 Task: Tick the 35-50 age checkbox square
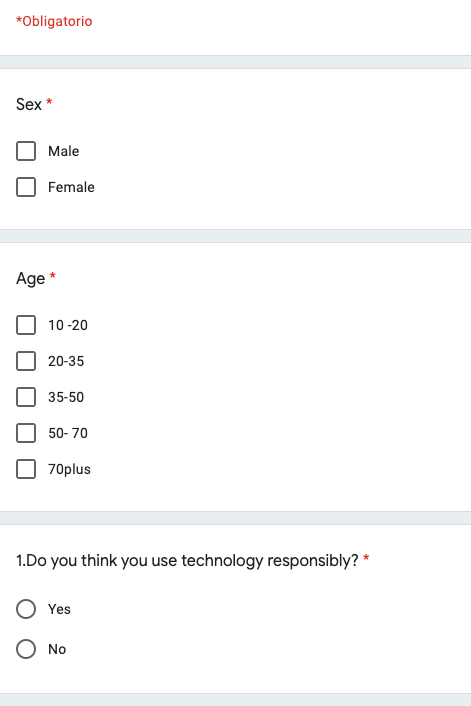[26, 397]
